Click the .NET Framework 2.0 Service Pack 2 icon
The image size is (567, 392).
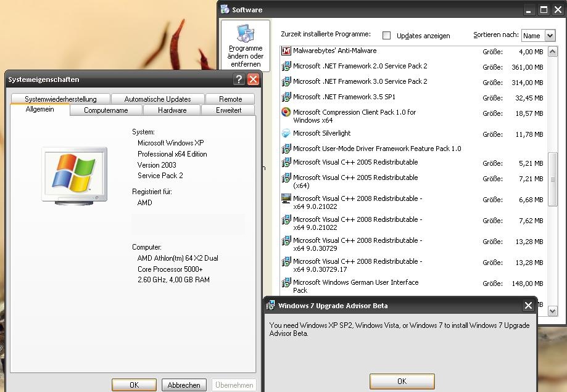tap(286, 66)
